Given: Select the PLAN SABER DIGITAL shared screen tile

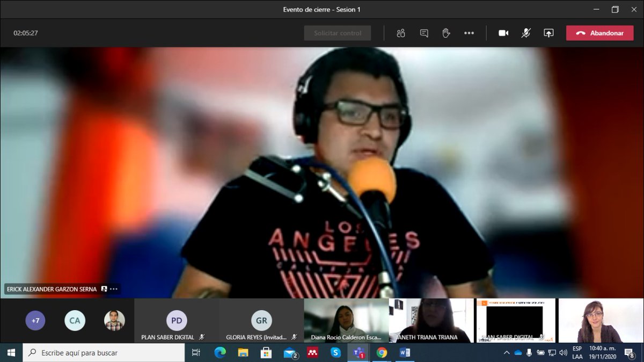Looking at the screenshot, I should coord(516,321).
